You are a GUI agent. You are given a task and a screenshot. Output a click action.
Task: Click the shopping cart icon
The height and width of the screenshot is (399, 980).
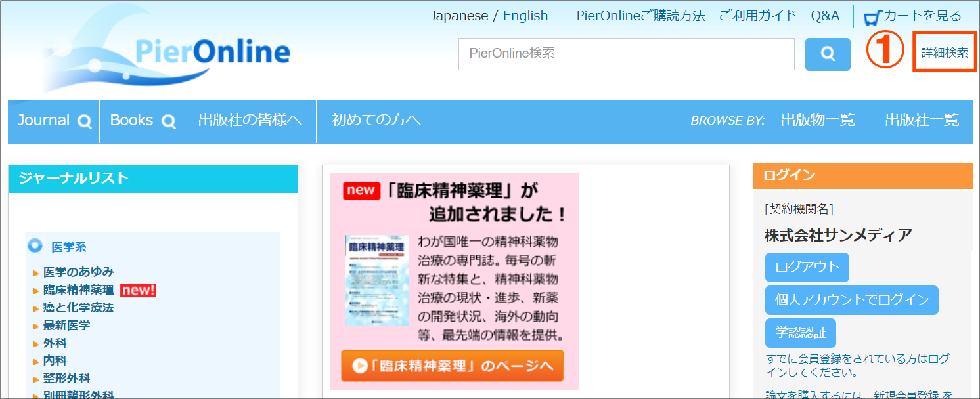872,18
